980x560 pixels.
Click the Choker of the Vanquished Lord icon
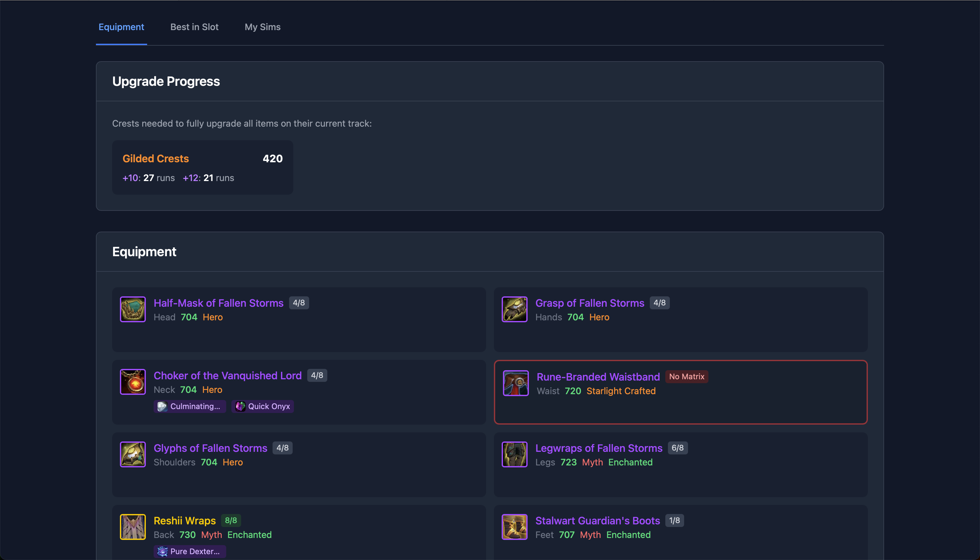coord(133,382)
